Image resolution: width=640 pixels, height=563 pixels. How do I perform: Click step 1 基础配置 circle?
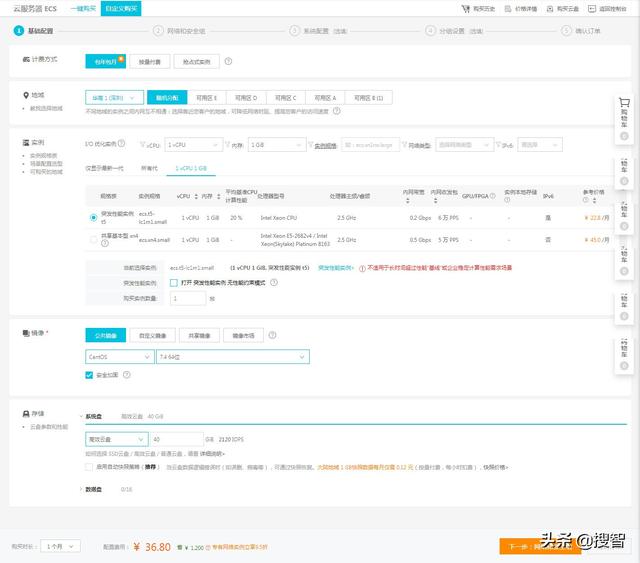pos(19,31)
